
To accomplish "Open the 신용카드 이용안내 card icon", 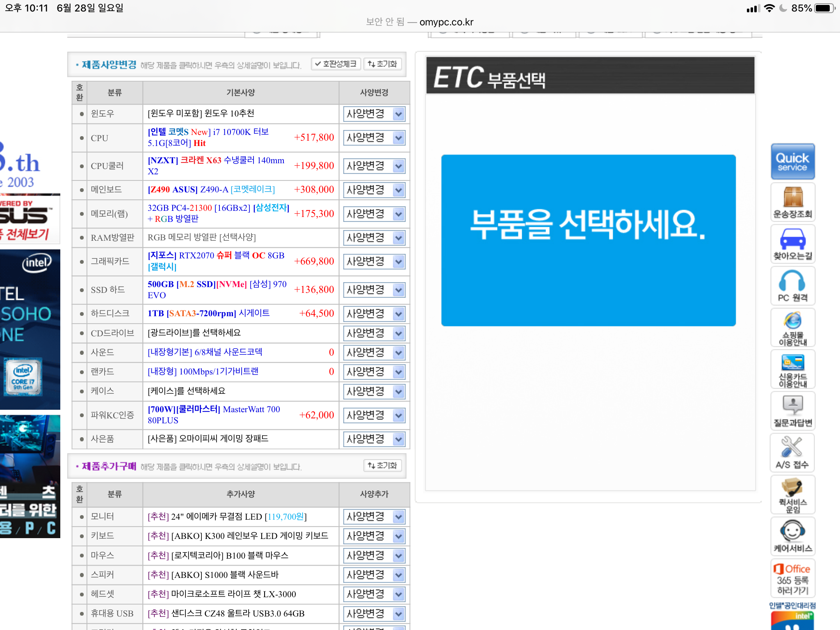I will [792, 370].
